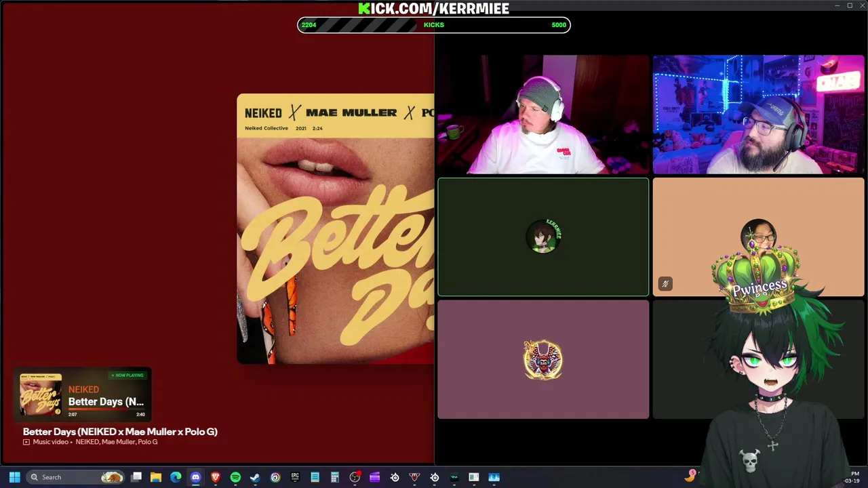Open the Windows Start menu

pos(14,477)
